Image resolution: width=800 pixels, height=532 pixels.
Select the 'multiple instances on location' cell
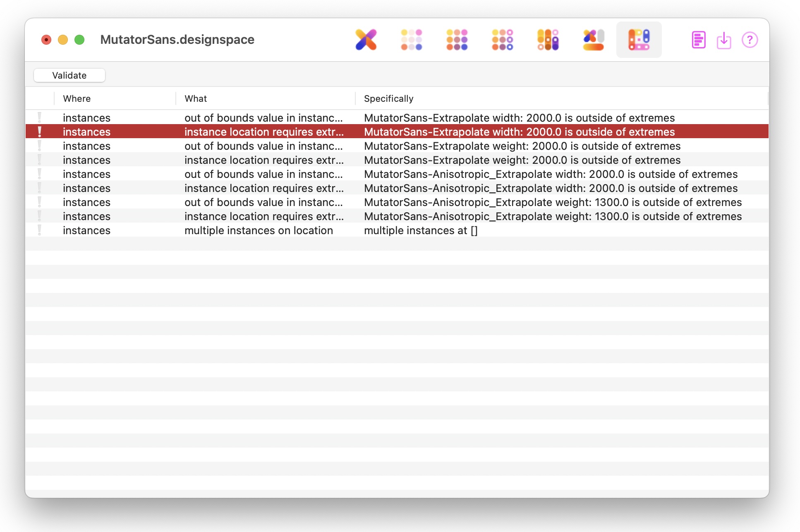pos(259,230)
